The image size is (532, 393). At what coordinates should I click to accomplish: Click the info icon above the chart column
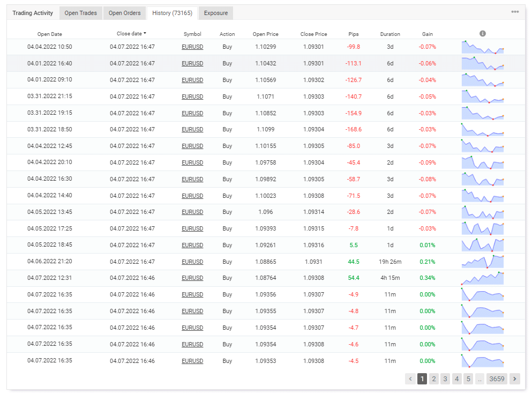[x=482, y=33]
